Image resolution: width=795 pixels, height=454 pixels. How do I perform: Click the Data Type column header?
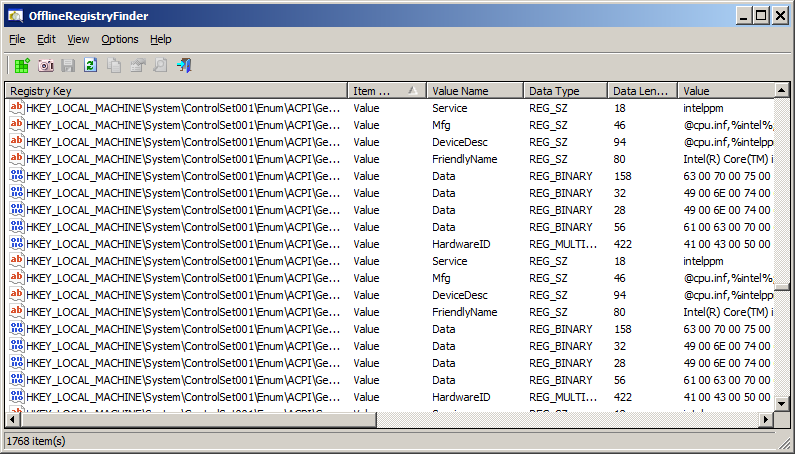pyautogui.click(x=565, y=91)
